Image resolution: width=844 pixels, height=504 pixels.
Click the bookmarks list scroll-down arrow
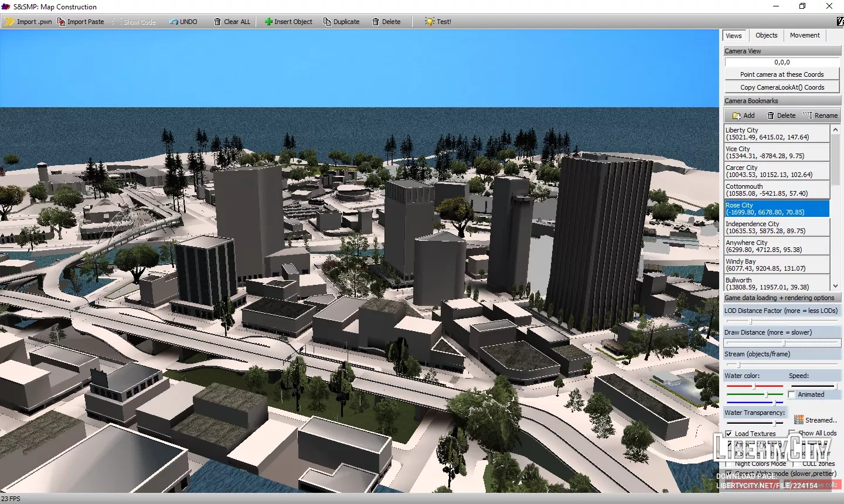click(836, 286)
